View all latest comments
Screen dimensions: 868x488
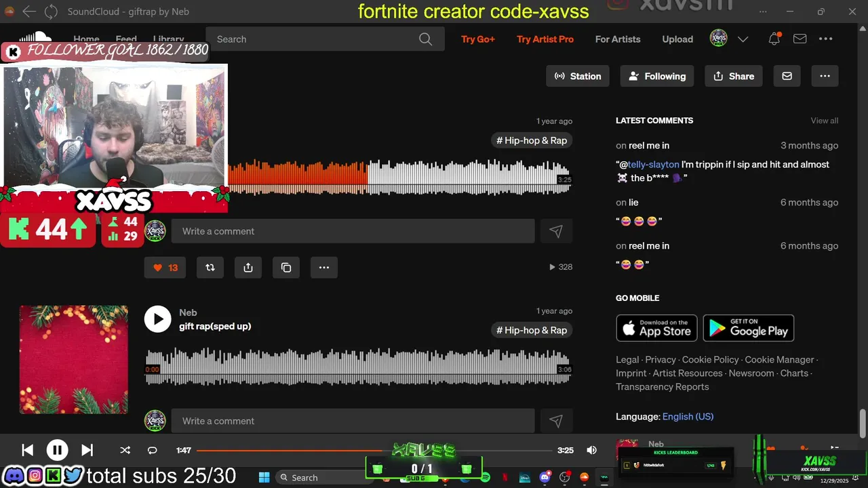(825, 121)
